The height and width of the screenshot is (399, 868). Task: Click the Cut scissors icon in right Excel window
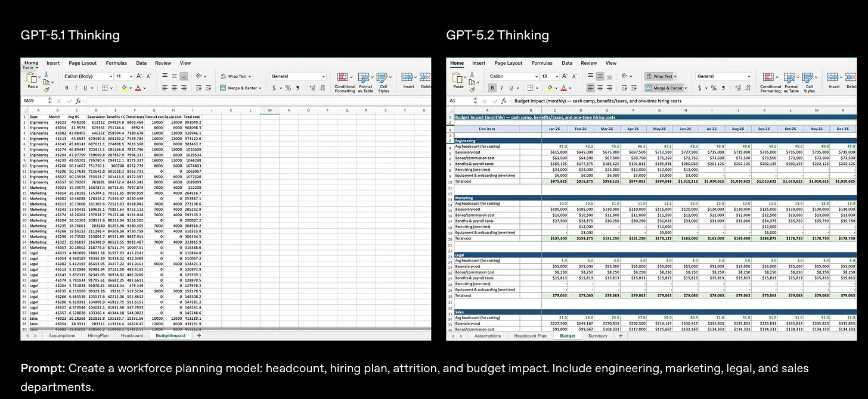click(472, 74)
